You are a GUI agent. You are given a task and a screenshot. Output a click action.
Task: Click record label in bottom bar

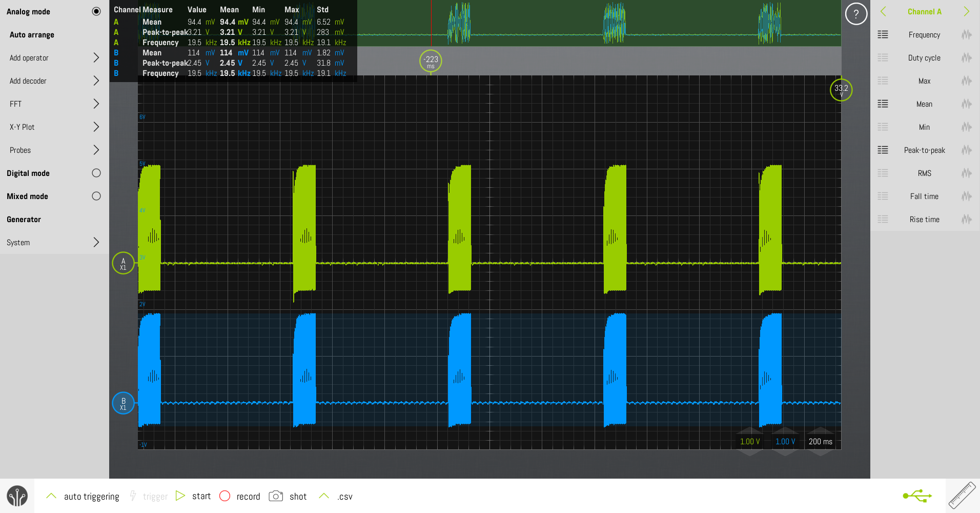click(x=248, y=496)
